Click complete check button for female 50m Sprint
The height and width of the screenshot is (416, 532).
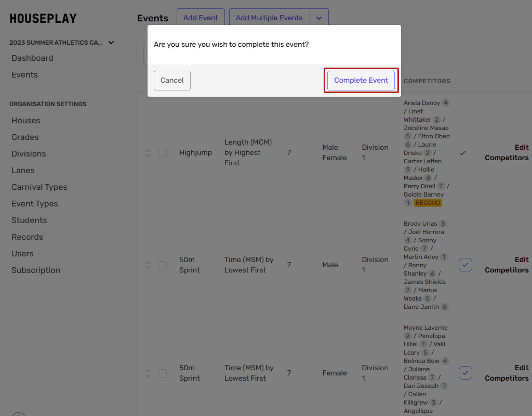(x=465, y=373)
